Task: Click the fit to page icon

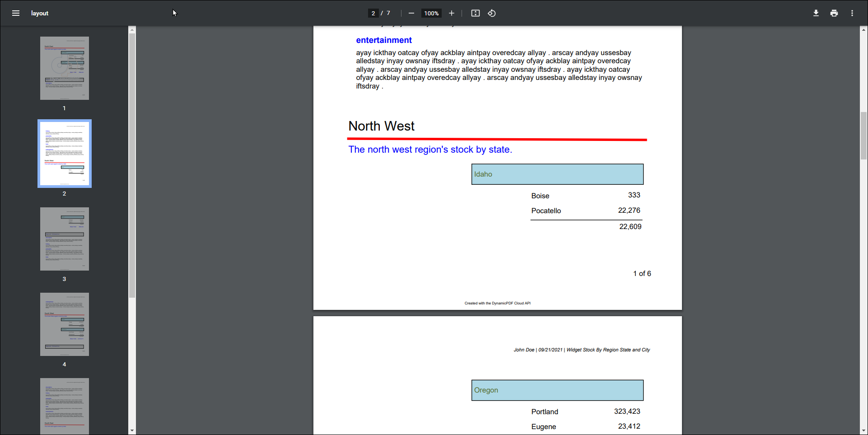Action: (x=475, y=13)
